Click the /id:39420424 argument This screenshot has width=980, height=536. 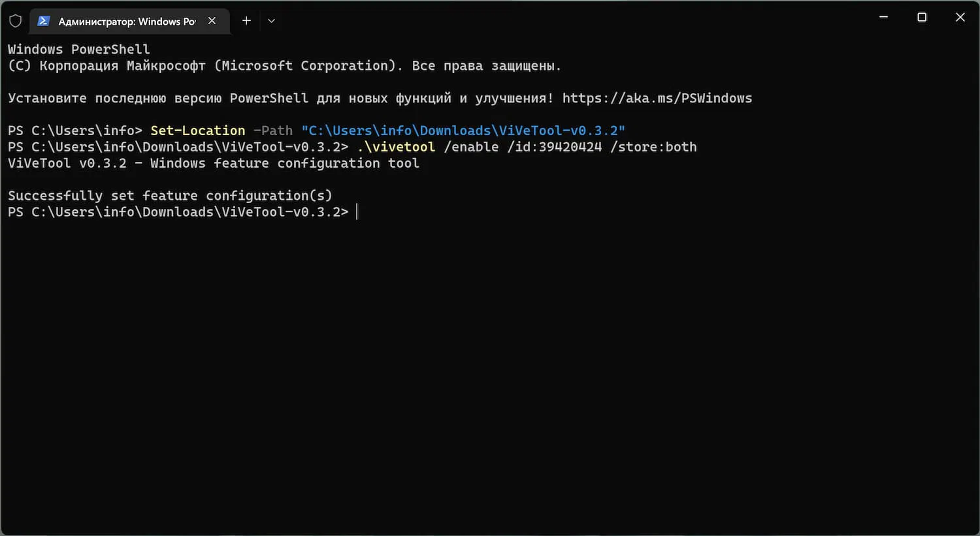pos(554,147)
